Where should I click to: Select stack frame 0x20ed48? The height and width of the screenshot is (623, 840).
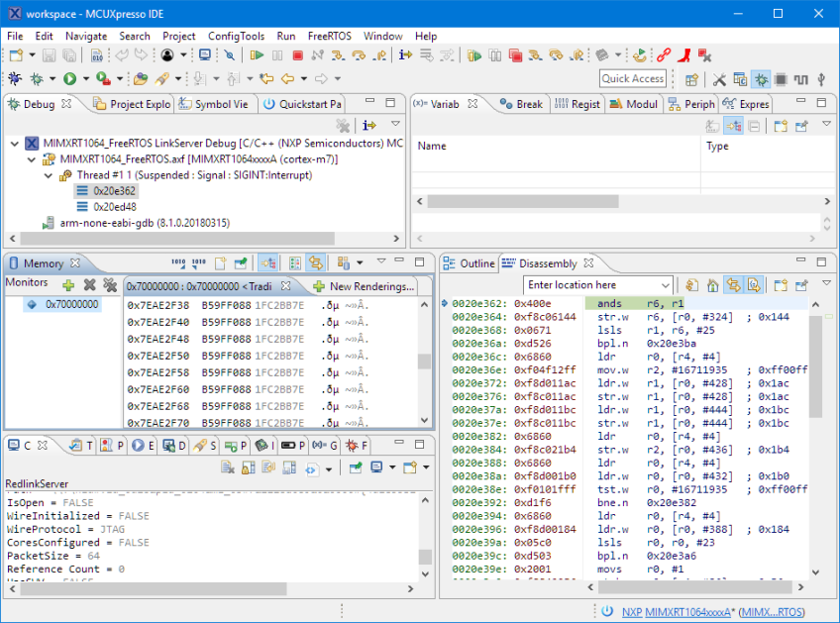click(x=107, y=207)
